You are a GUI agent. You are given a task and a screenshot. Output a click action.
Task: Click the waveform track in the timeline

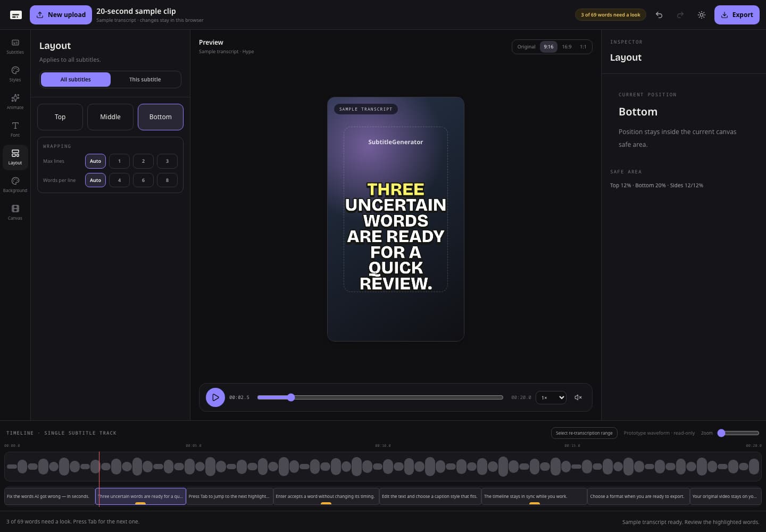[383, 467]
